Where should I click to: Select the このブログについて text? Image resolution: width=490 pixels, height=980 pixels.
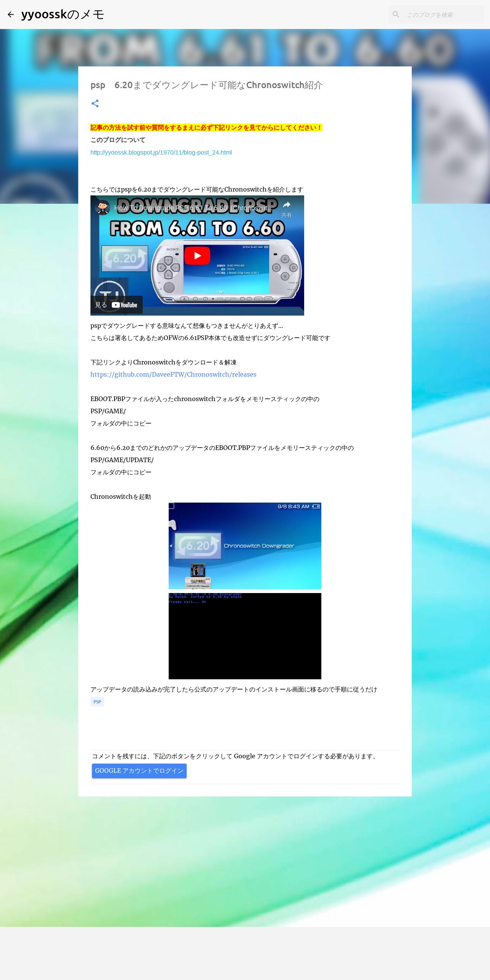pos(118,140)
